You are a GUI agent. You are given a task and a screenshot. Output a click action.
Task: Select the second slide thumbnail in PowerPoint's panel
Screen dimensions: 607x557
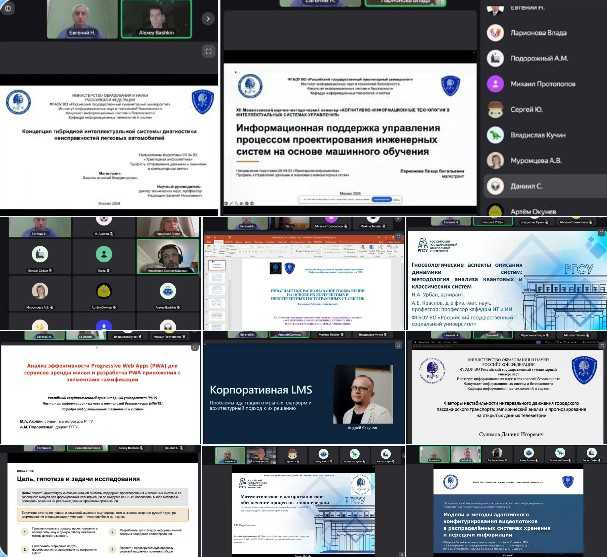tap(217, 278)
